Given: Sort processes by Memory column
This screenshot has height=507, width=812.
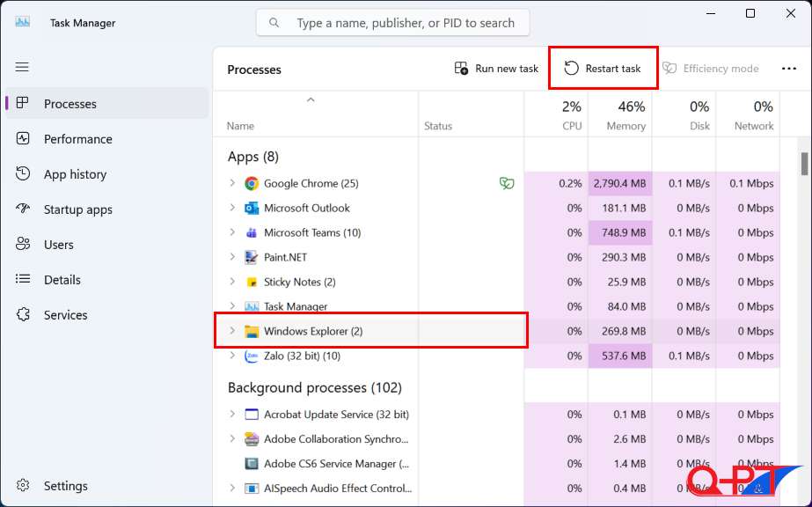Looking at the screenshot, I should pyautogui.click(x=619, y=115).
